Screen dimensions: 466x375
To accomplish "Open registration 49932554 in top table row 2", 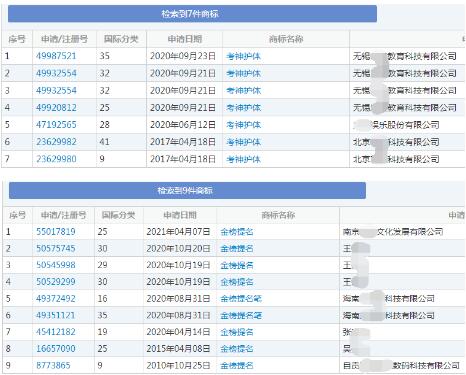I will [56, 73].
